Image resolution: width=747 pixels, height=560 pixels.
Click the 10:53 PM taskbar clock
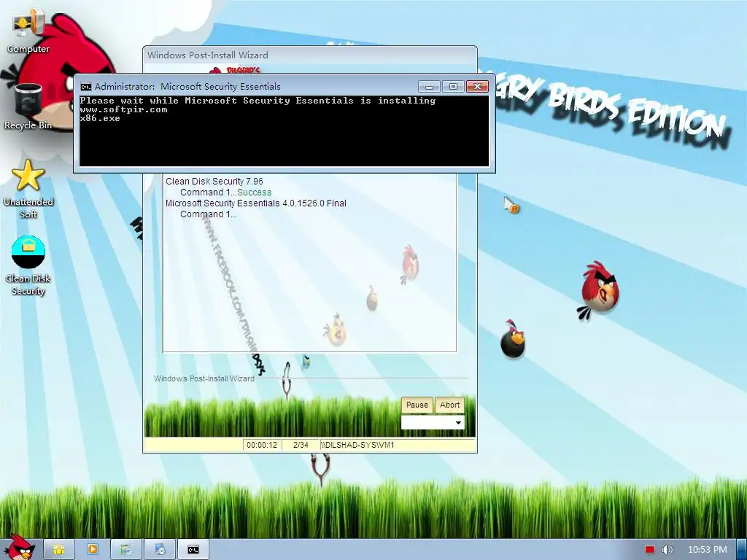pyautogui.click(x=708, y=550)
